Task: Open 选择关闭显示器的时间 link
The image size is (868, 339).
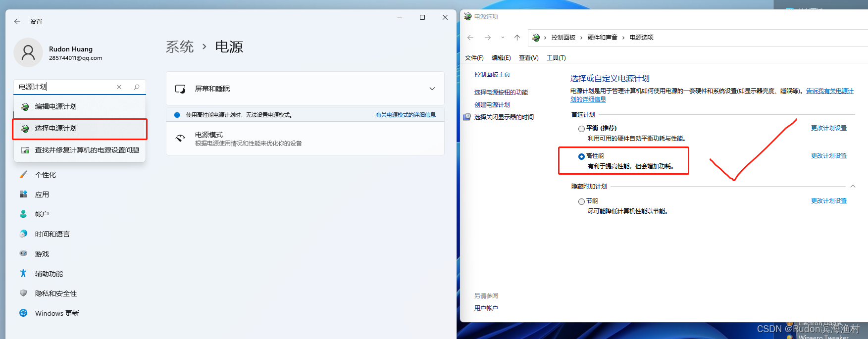Action: tap(504, 117)
